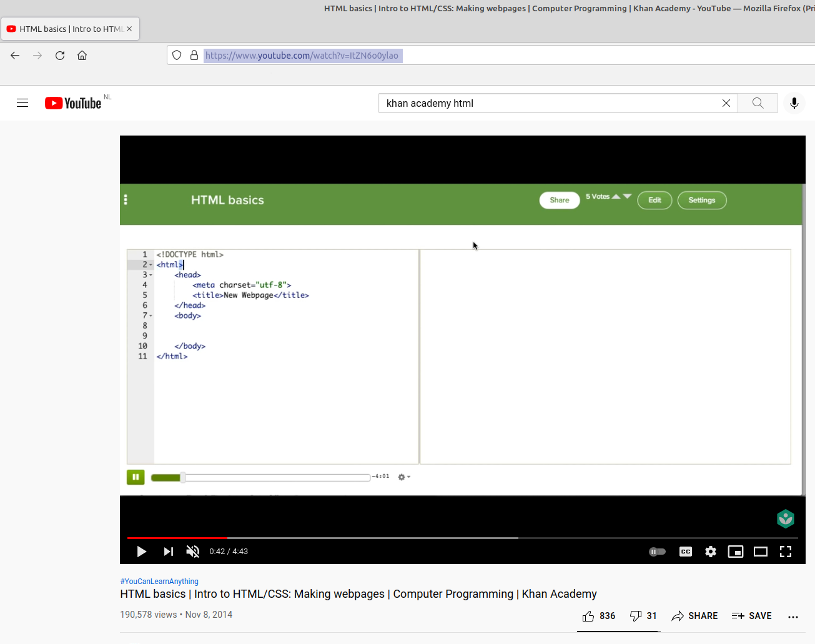Switch to miniplayer mode

click(x=735, y=552)
